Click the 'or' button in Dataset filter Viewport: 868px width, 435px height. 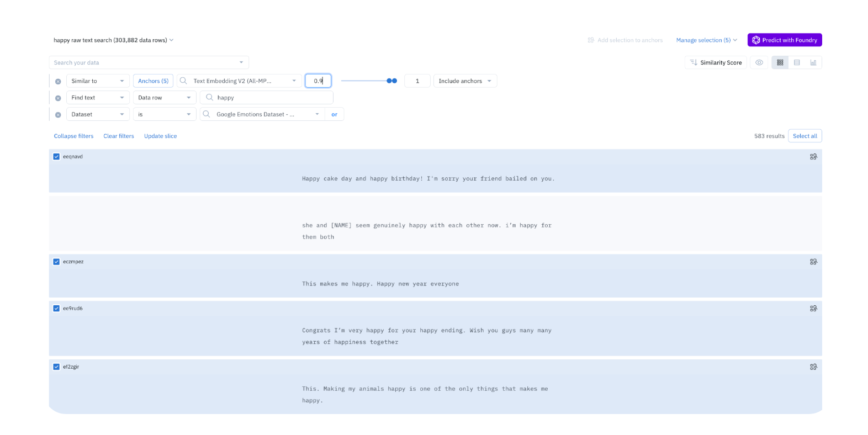[x=335, y=114]
